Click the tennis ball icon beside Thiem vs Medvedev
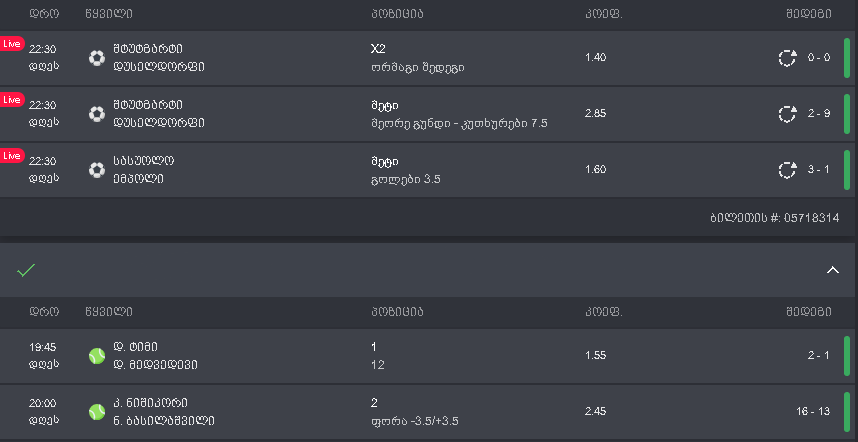Image resolution: width=858 pixels, height=442 pixels. 97,355
